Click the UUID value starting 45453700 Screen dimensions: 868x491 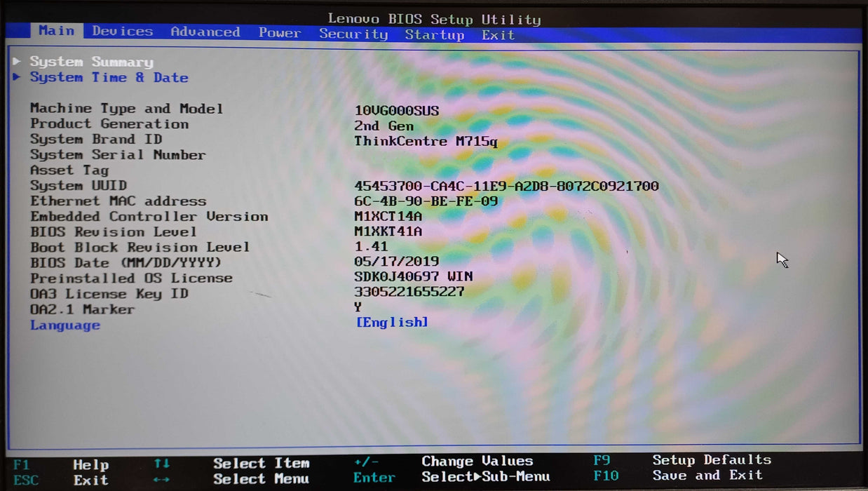506,186
